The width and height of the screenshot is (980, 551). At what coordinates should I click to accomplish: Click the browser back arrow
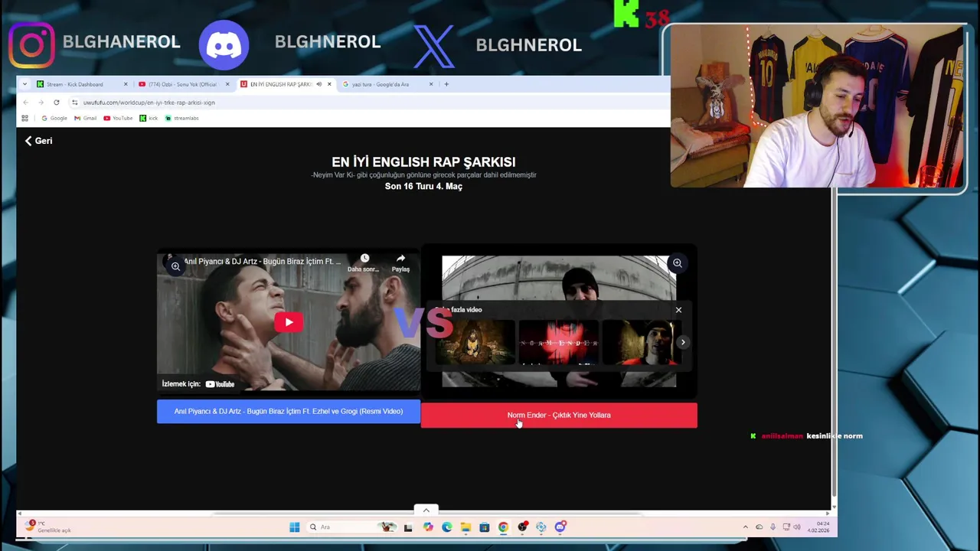coord(25,103)
